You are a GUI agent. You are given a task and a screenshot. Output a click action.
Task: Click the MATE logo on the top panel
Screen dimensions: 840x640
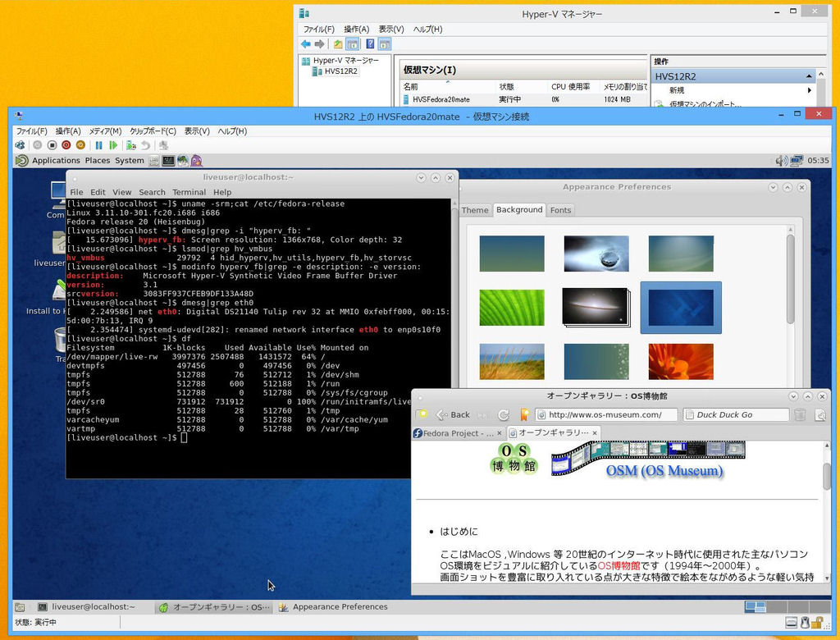coord(21,160)
